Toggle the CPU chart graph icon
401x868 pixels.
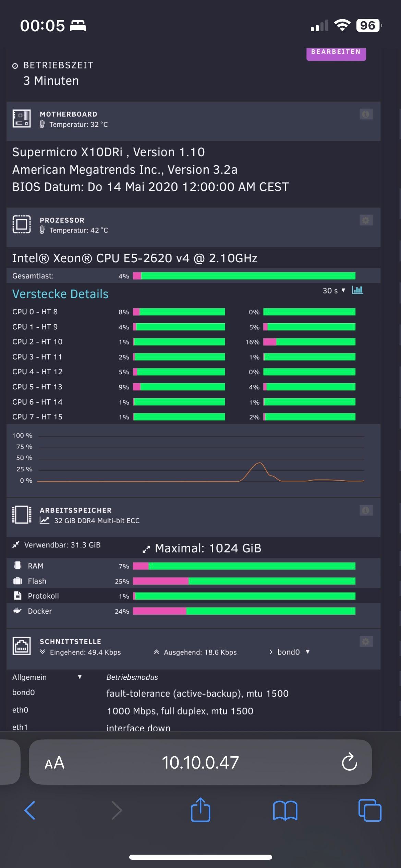pyautogui.click(x=357, y=290)
